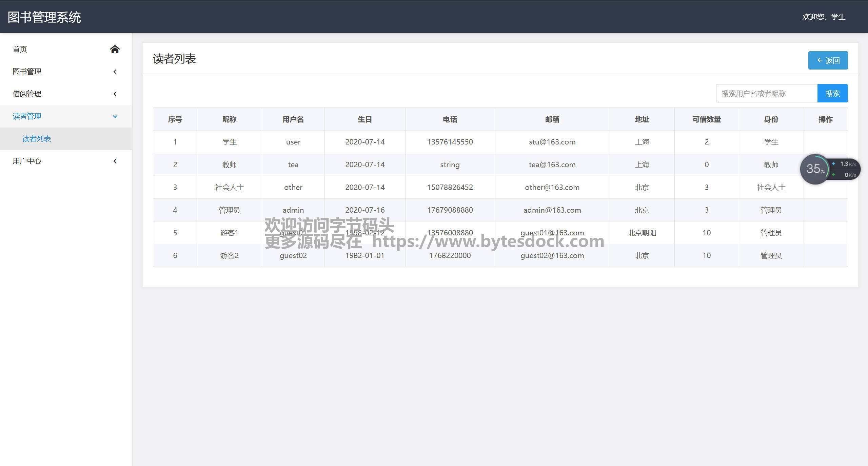
Task: Open the 首页 menu item
Action: pos(20,49)
